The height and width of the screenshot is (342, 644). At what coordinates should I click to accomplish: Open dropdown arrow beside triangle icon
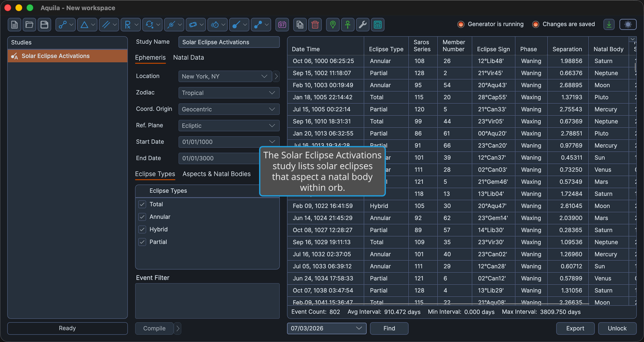click(x=93, y=25)
